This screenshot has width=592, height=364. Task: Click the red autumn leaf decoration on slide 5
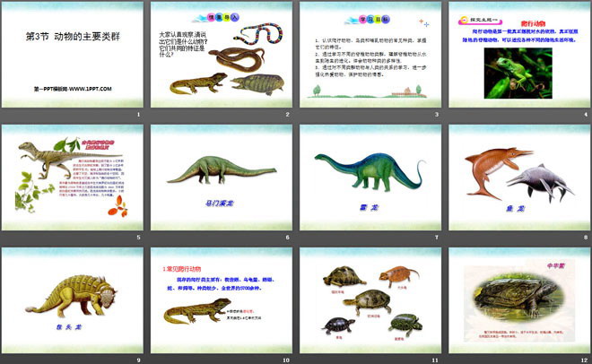pos(118,207)
